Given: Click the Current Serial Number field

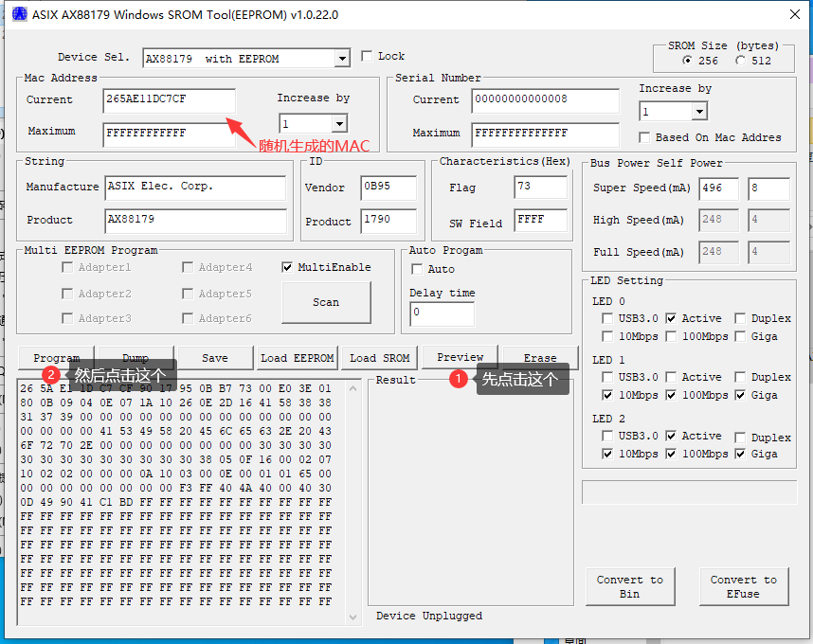Looking at the screenshot, I should (546, 100).
